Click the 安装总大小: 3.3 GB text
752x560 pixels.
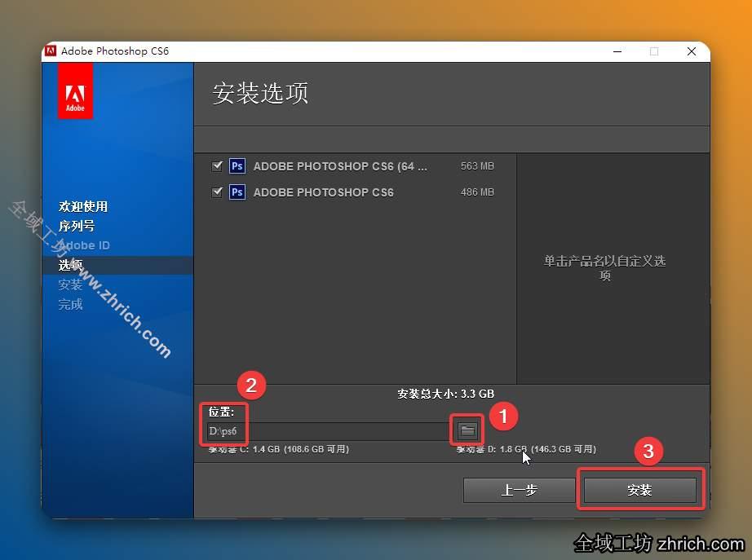tap(445, 394)
